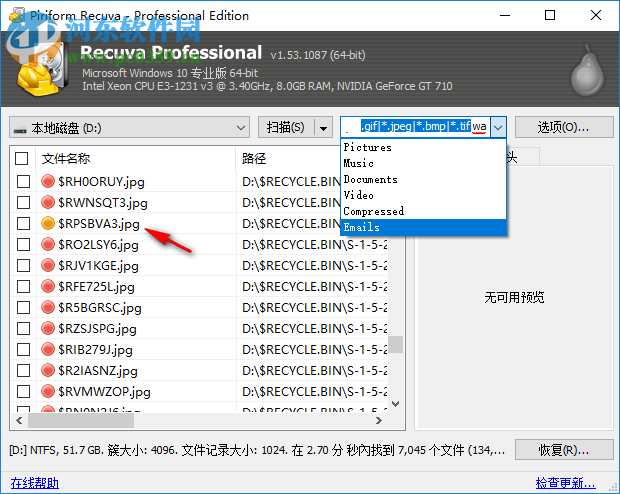Screen dimensions: 620x494
Task: Click the red status dot of $RIB279J.jpg
Action: [x=48, y=349]
